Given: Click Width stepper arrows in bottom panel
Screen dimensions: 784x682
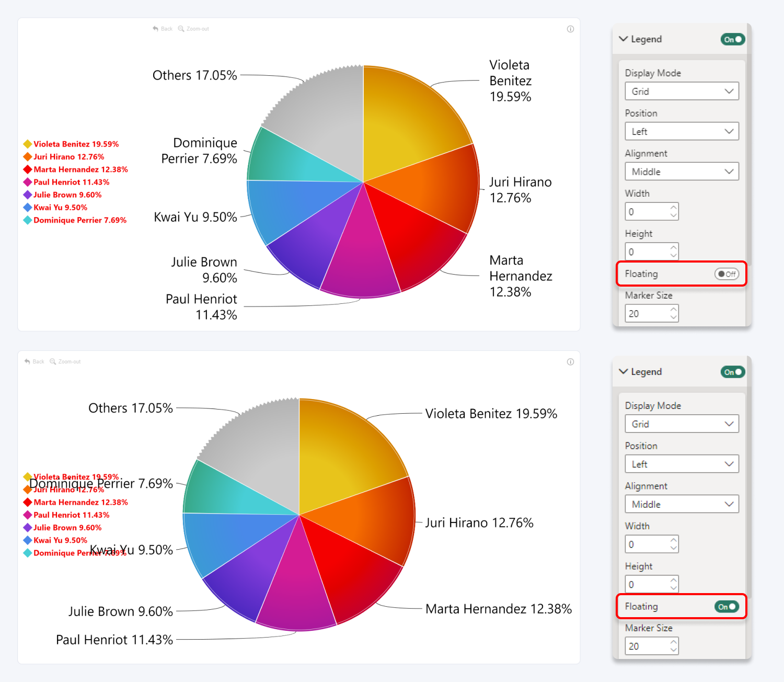Looking at the screenshot, I should coord(674,544).
